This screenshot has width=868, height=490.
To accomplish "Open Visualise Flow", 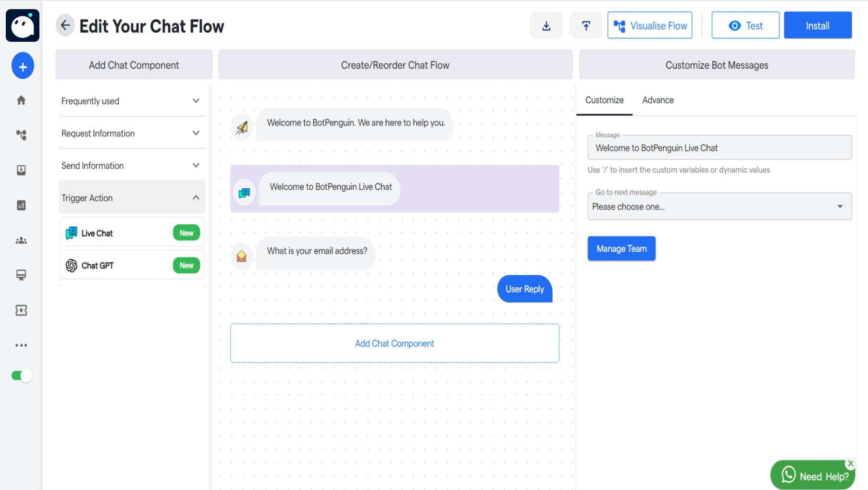I will pyautogui.click(x=650, y=25).
